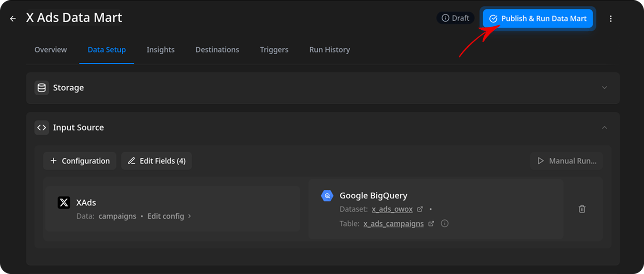Click external link icon beside x_ads_owox

tap(420, 209)
